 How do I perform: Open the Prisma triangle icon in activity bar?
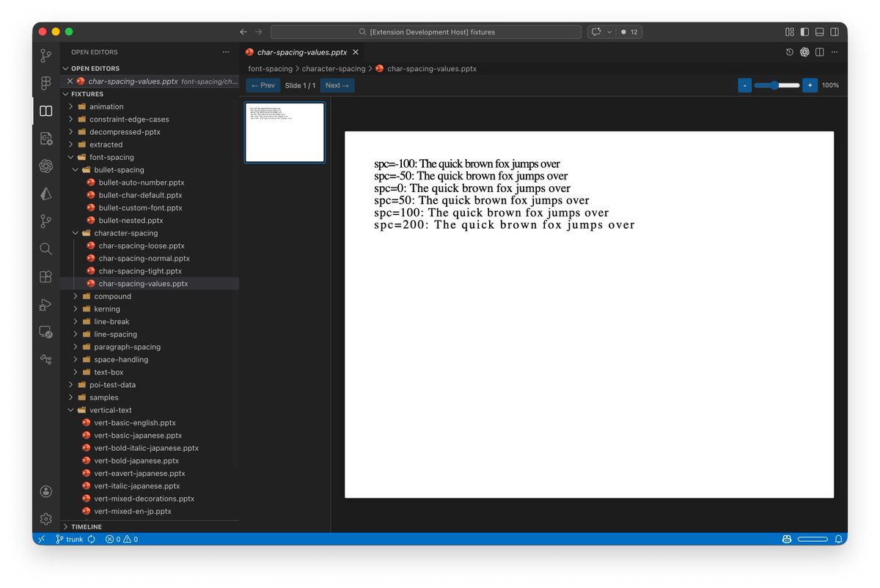[x=45, y=194]
